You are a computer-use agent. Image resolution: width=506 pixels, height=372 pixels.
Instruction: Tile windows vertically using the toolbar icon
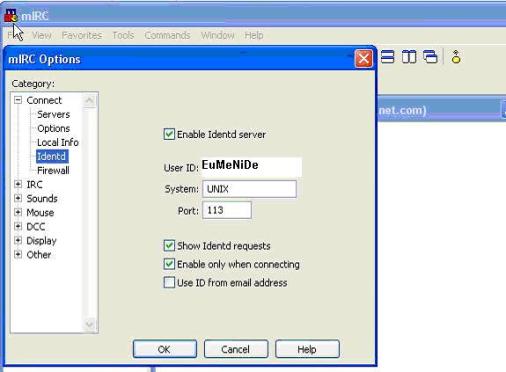(x=409, y=57)
